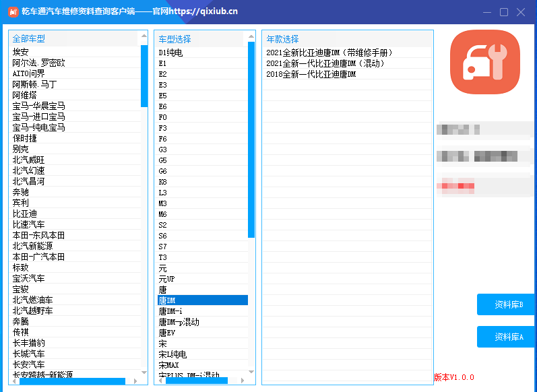Open 资料库A database

(x=507, y=337)
